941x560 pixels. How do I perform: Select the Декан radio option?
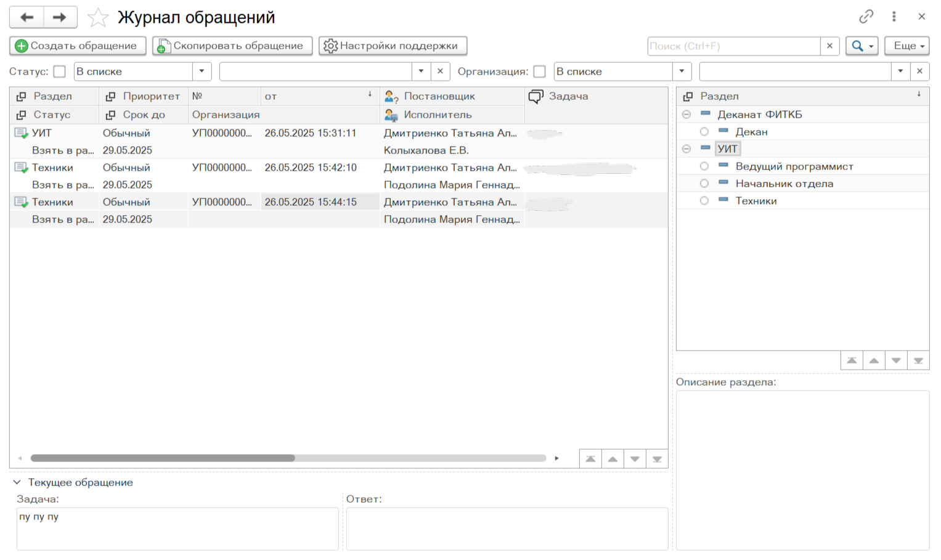tap(704, 132)
